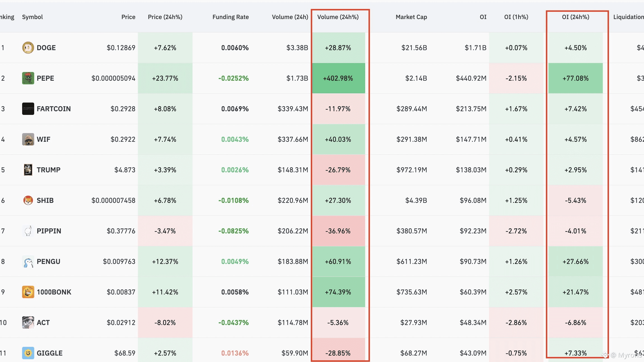644x362 pixels.
Task: Click the 1000BONK coin icon
Action: [x=28, y=292]
